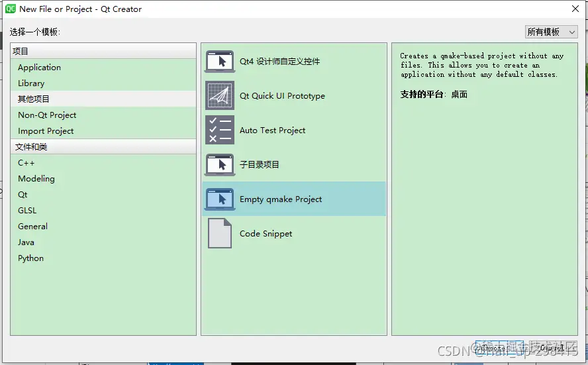This screenshot has height=365, width=588.
Task: Click the Qt4 设计师自定义控件 label
Action: coord(279,62)
